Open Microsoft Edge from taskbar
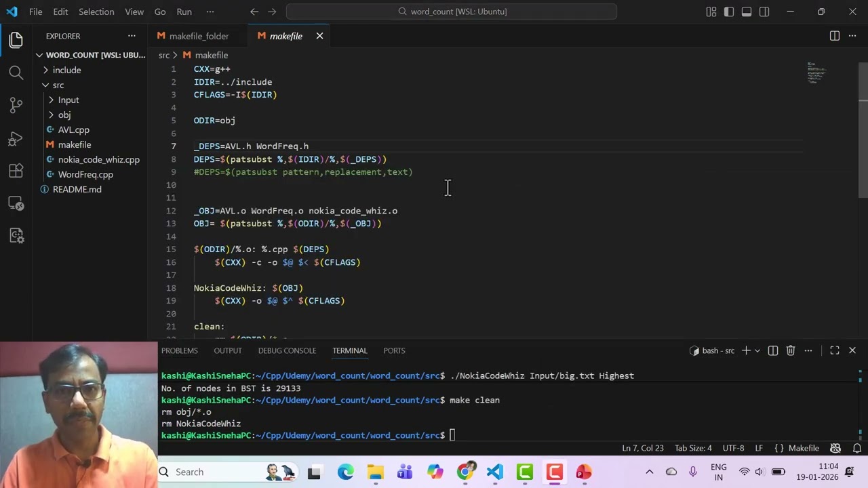 coord(346,472)
